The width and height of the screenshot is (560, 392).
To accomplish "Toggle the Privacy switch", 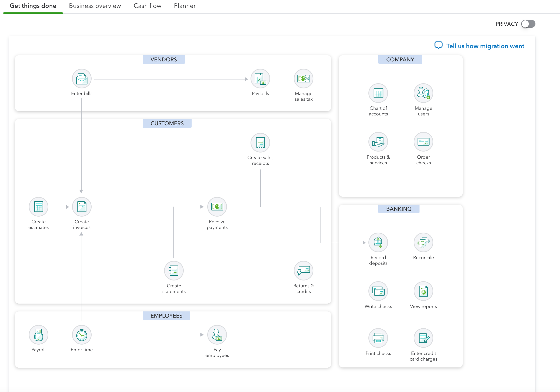I will coord(528,24).
